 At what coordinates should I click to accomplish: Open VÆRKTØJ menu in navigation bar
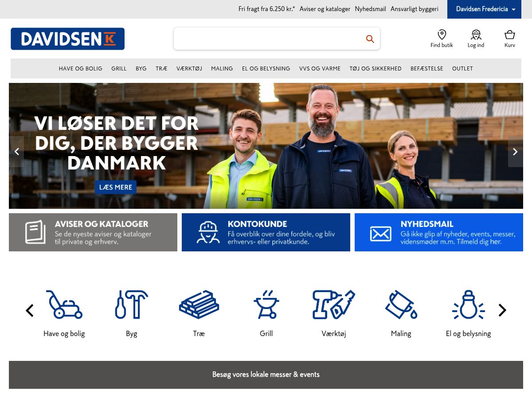point(189,69)
